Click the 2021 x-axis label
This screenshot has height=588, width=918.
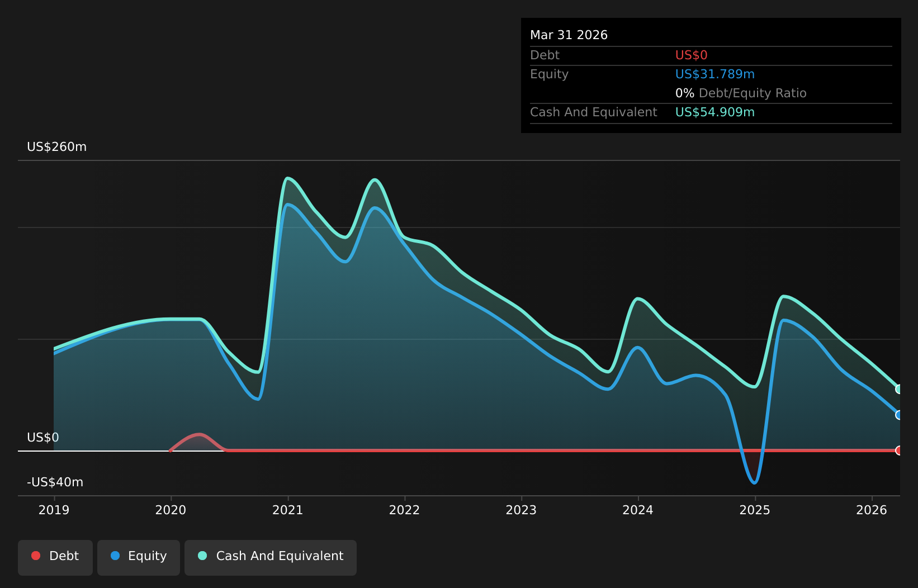tap(287, 510)
